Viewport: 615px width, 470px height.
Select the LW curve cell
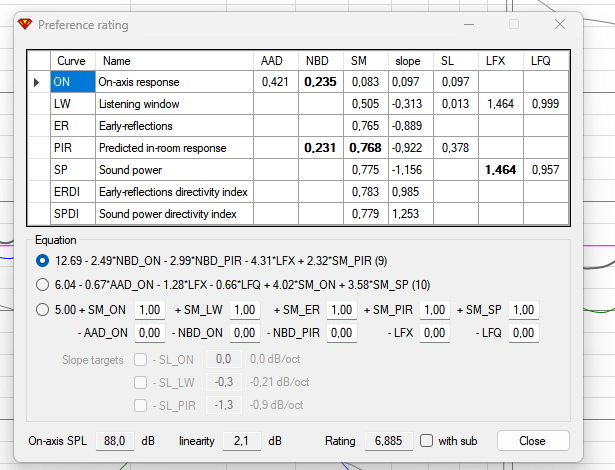(73, 104)
